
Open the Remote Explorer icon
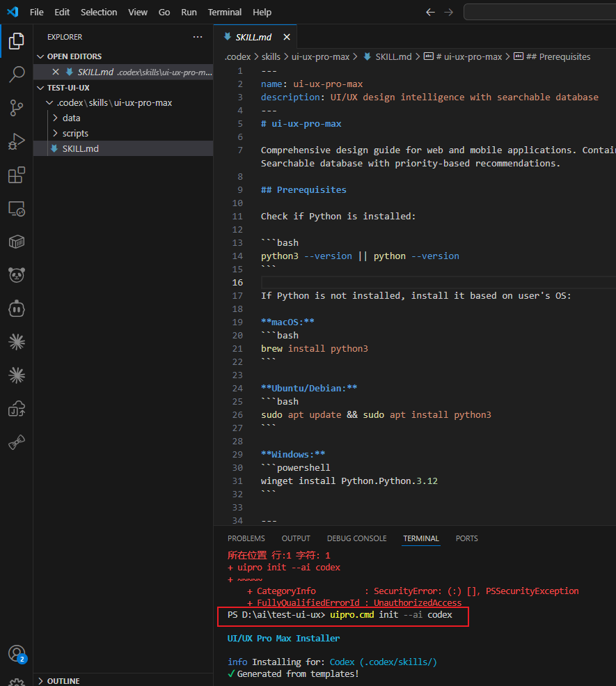click(x=16, y=209)
